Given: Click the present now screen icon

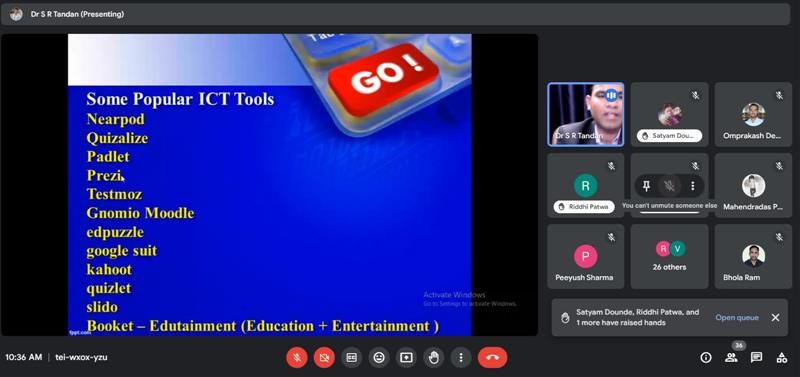Looking at the screenshot, I should click(x=406, y=358).
